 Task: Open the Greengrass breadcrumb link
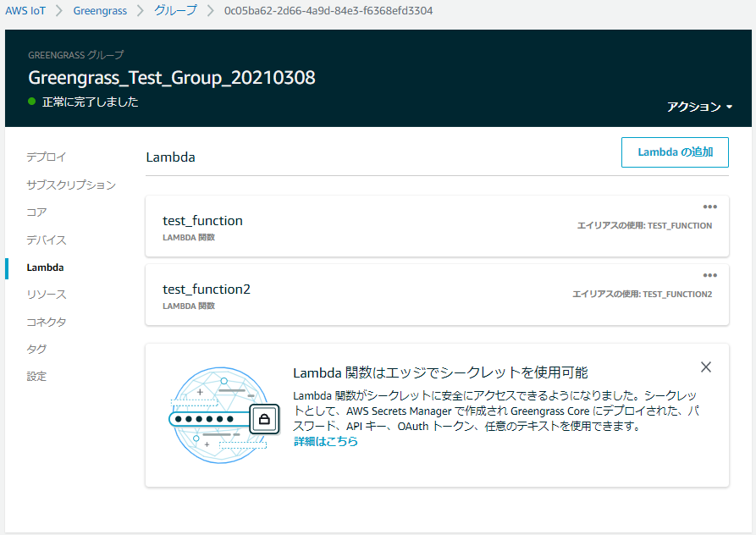click(x=100, y=11)
